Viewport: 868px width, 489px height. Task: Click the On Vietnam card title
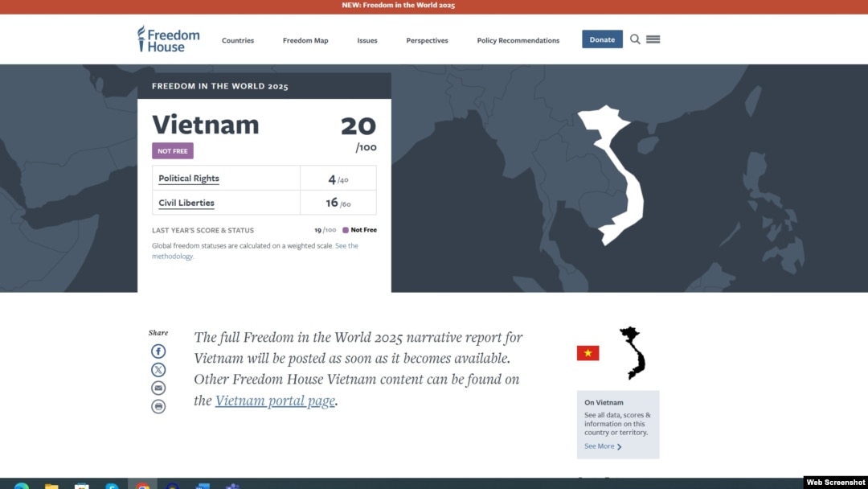[604, 403]
